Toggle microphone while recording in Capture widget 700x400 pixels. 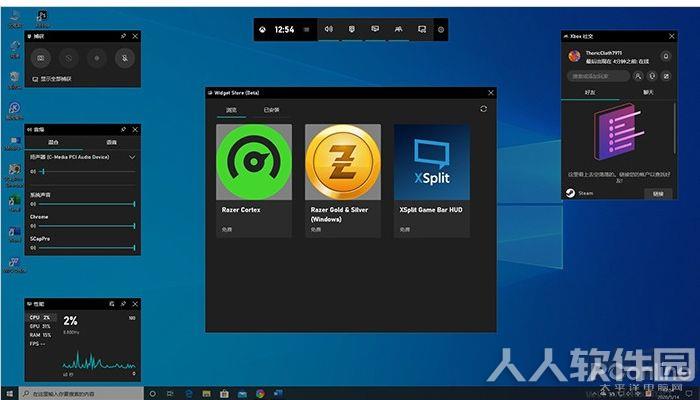pos(125,58)
